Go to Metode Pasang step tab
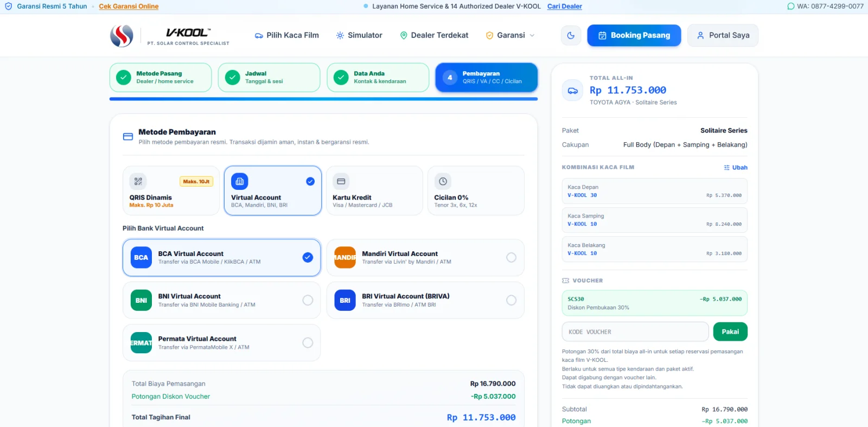This screenshot has height=427, width=868. 161,78
